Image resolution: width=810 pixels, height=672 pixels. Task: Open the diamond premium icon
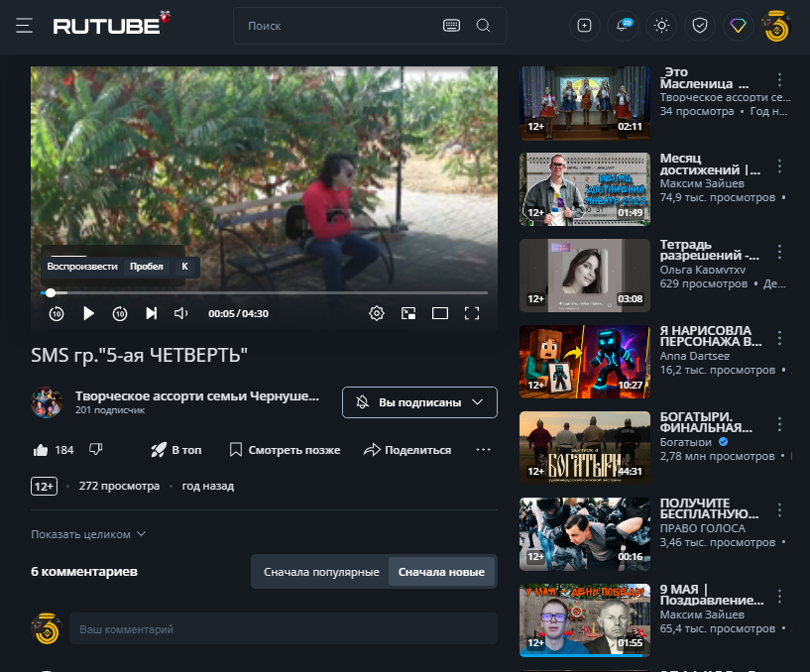(x=738, y=26)
